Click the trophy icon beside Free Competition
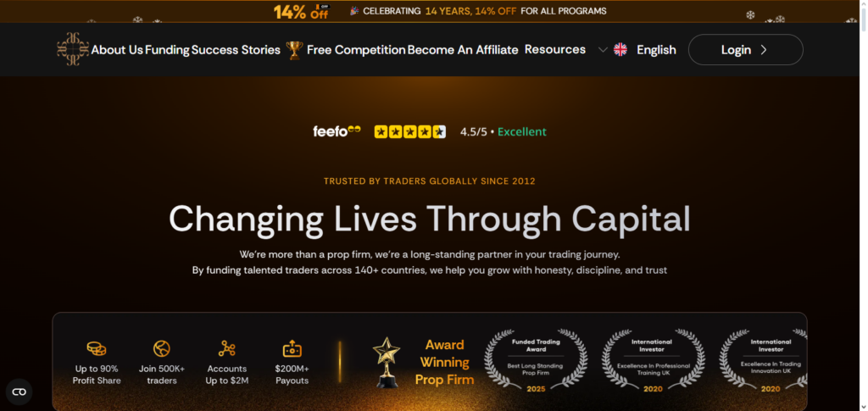Image resolution: width=868 pixels, height=411 pixels. coord(294,50)
